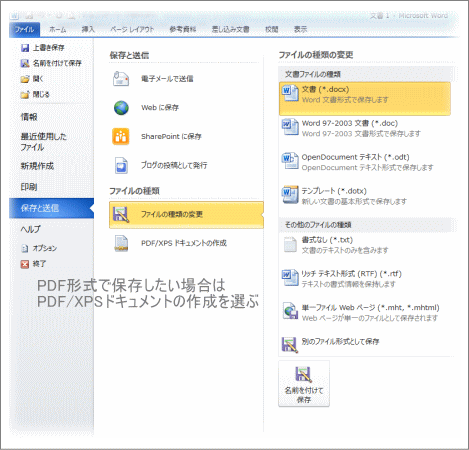Screen dimensions: 469x450
Task: Click the orange SharePoint に保存 icon
Action: coord(121,136)
